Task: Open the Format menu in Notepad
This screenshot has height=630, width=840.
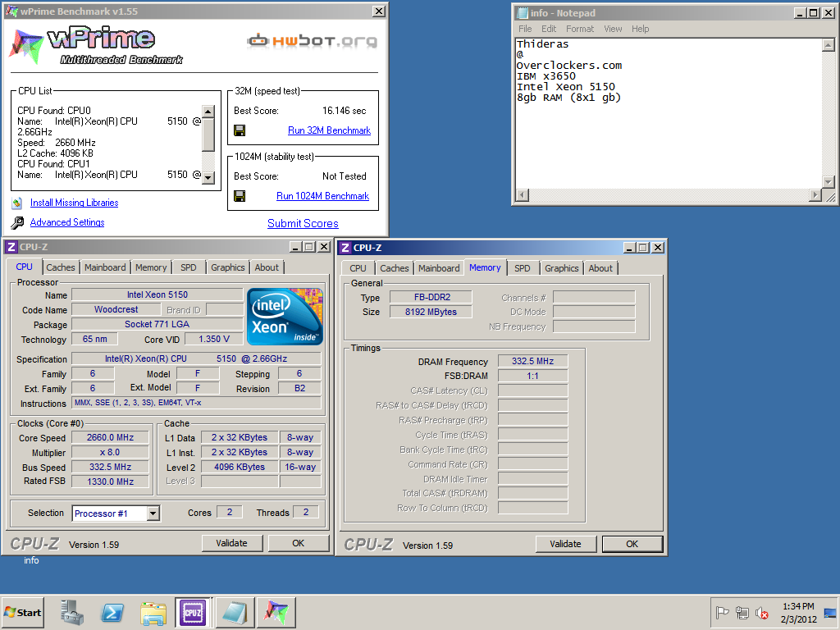Action: tap(580, 29)
